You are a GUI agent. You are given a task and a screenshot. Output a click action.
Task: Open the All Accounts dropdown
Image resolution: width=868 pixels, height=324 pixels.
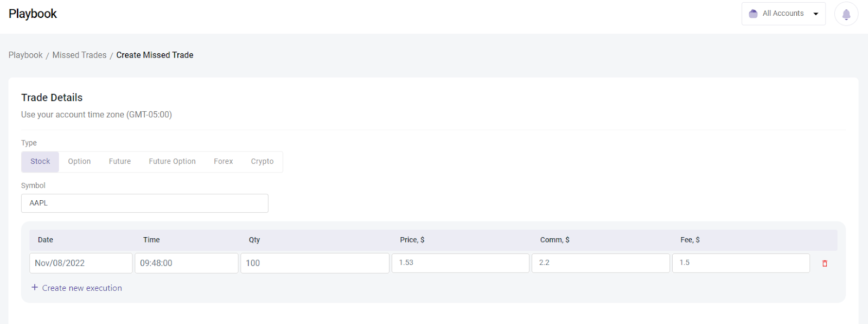pyautogui.click(x=783, y=14)
